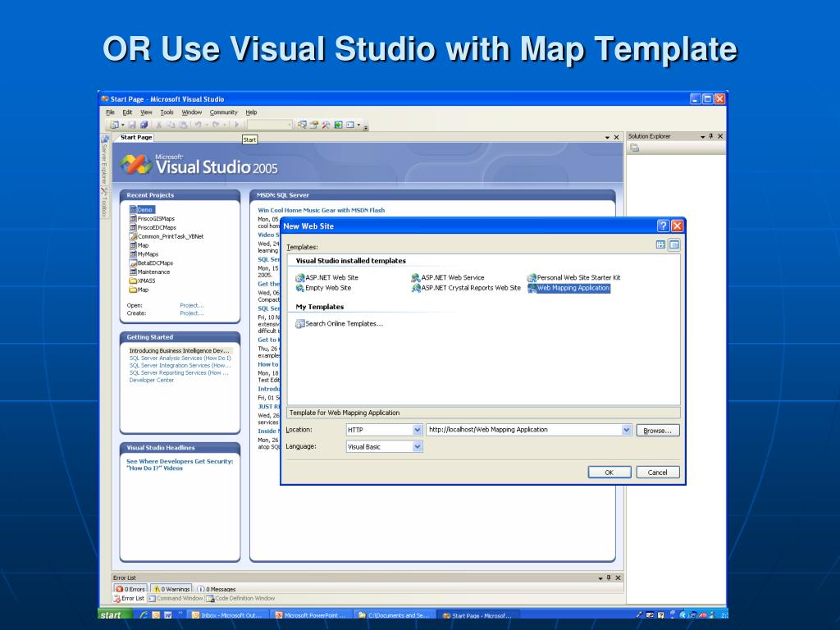Image resolution: width=840 pixels, height=630 pixels.
Task: Switch to Microsoft PowerPoint taskbar item
Action: (311, 615)
